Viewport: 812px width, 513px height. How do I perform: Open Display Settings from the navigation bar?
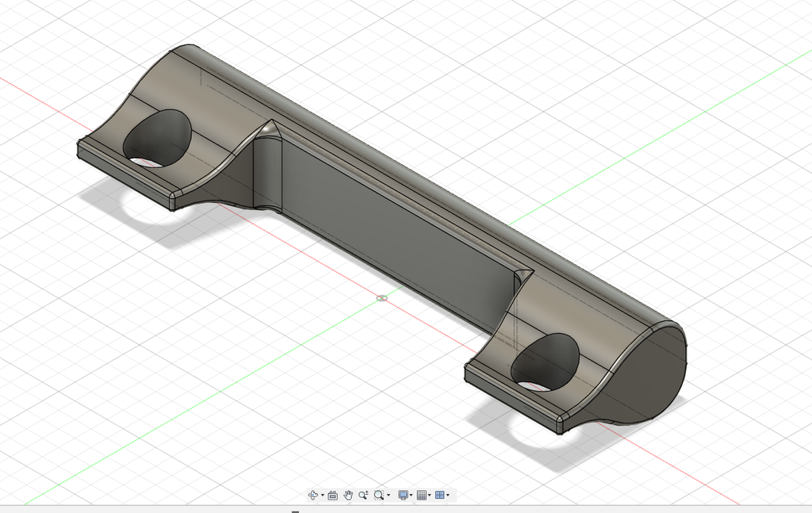404,495
